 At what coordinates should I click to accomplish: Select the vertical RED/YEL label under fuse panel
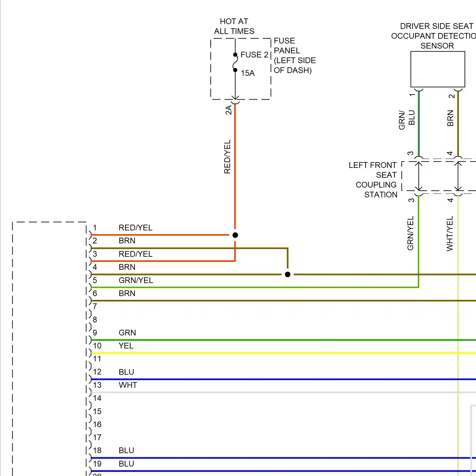point(227,157)
